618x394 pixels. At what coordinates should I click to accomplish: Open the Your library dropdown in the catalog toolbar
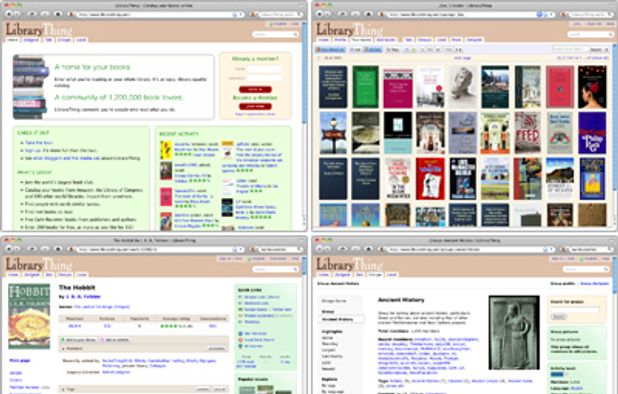click(x=331, y=50)
